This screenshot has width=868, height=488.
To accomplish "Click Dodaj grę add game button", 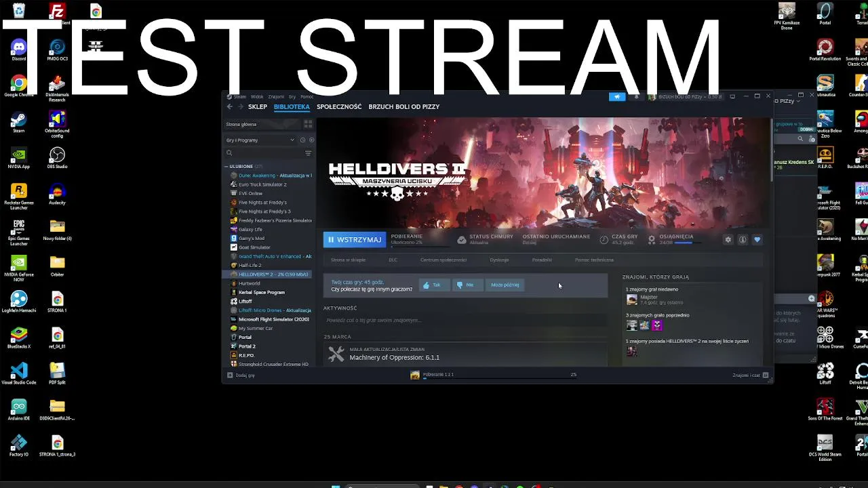I will click(241, 375).
